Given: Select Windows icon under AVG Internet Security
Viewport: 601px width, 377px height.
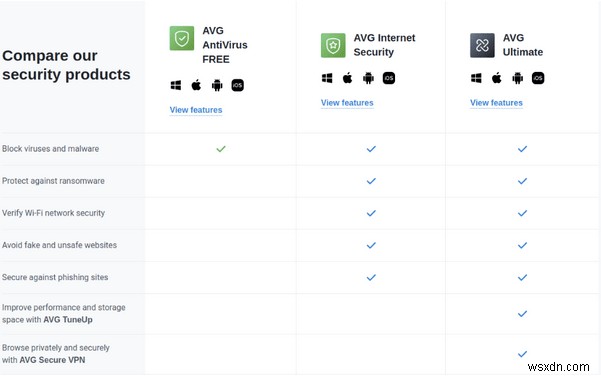Looking at the screenshot, I should pos(327,78).
